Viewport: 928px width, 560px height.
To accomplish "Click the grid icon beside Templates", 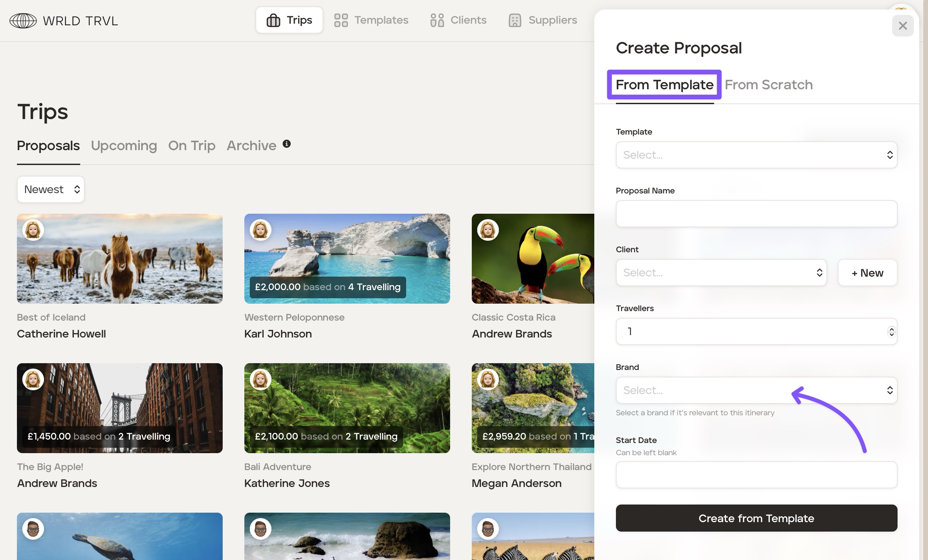I will tap(341, 20).
